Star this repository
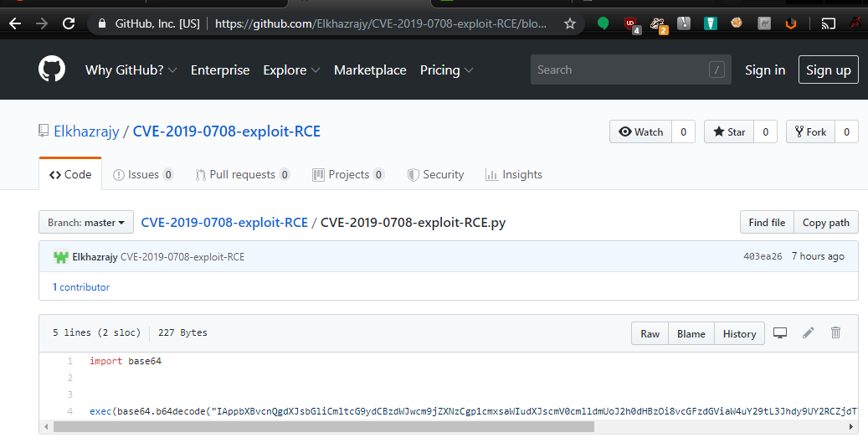 point(729,131)
